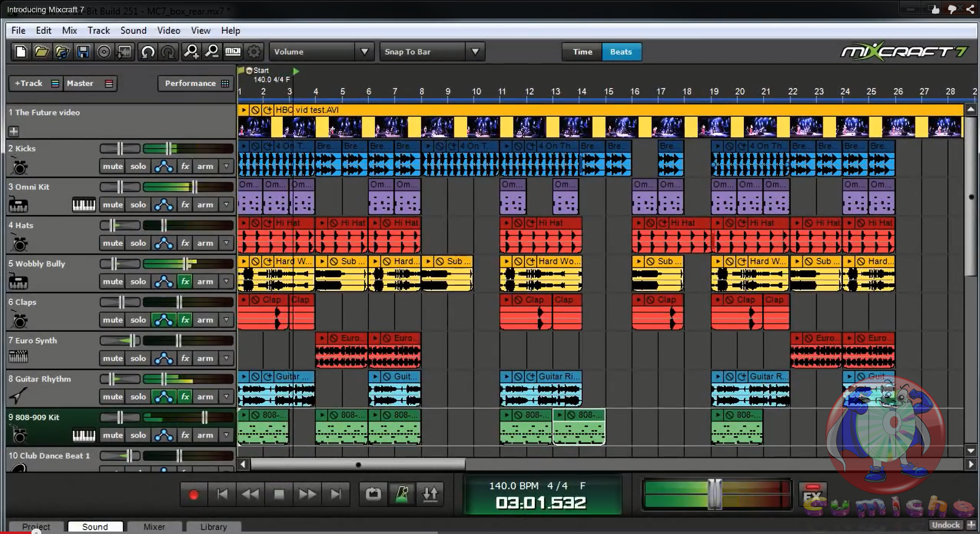The image size is (980, 534).
Task: Open the Snap To Bar dropdown
Action: coord(432,52)
